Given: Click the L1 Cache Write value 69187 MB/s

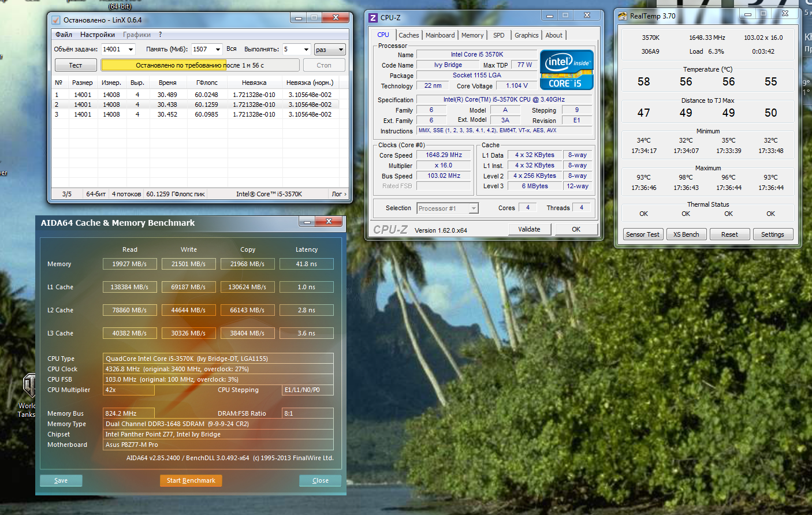Looking at the screenshot, I should click(x=188, y=287).
